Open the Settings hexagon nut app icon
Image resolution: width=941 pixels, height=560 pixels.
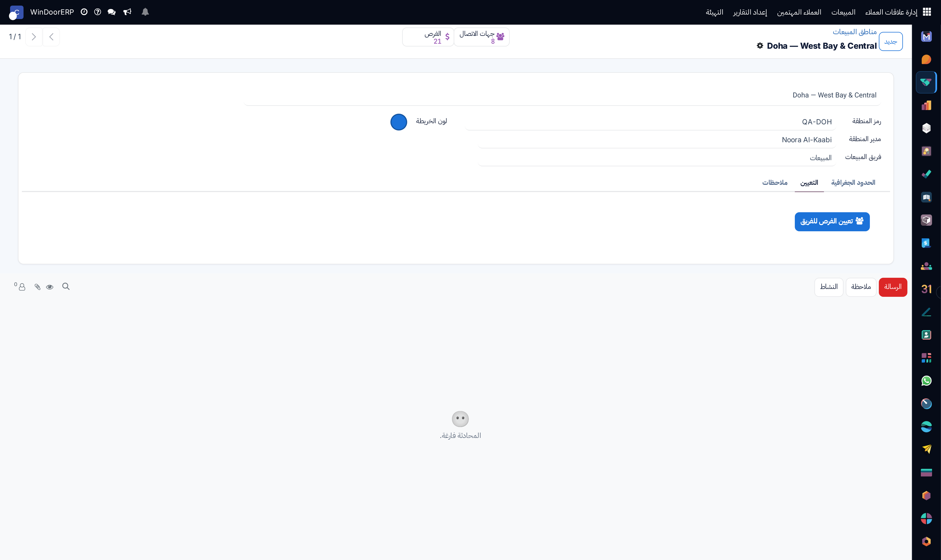pos(926,542)
